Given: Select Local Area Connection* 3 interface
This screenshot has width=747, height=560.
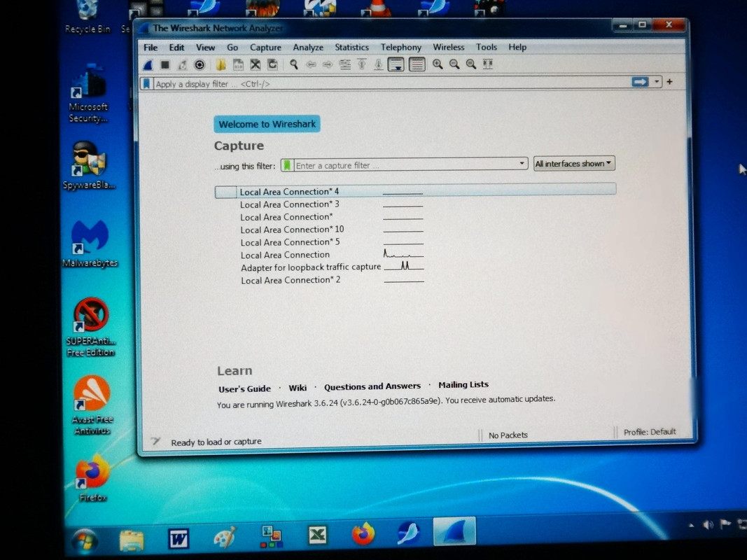Looking at the screenshot, I should [289, 204].
